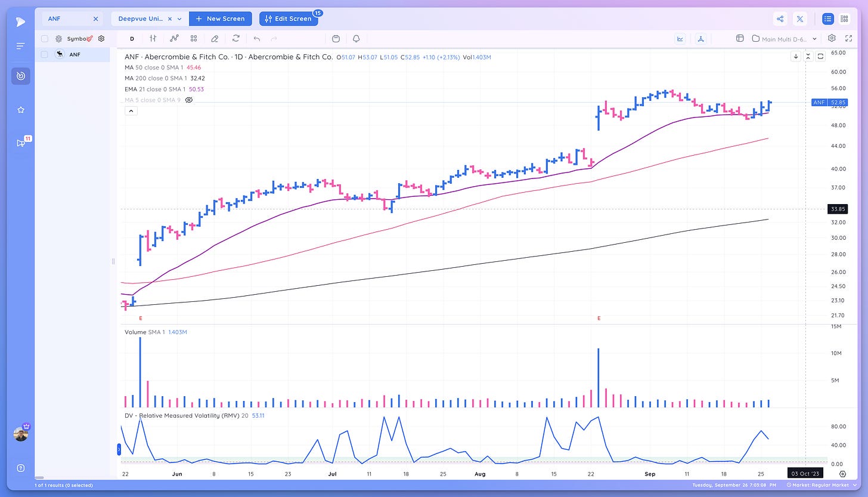Toggle the three-node network panel button
This screenshot has height=497, width=868.
(x=700, y=39)
